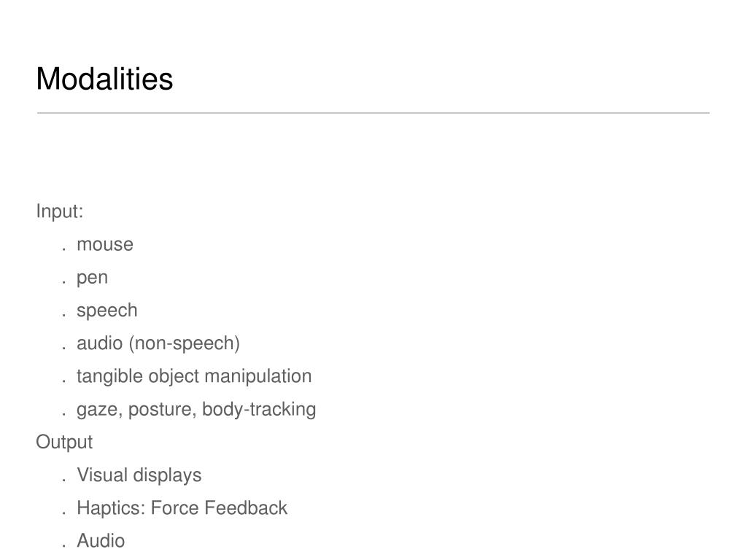This screenshot has width=747, height=560.
Task: Select the Visual displays bullet
Action: [139, 475]
